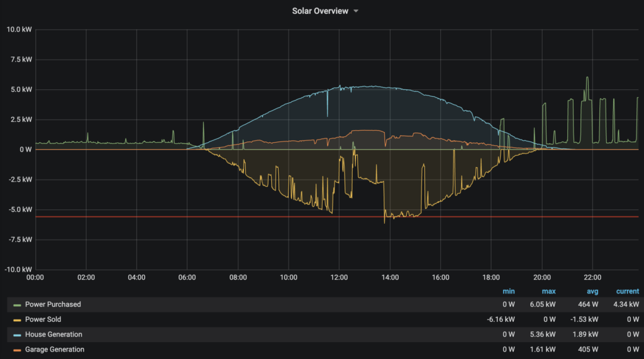Click Power Sold avg value -1.53 kW
The height and width of the screenshot is (359, 644).
(x=584, y=319)
